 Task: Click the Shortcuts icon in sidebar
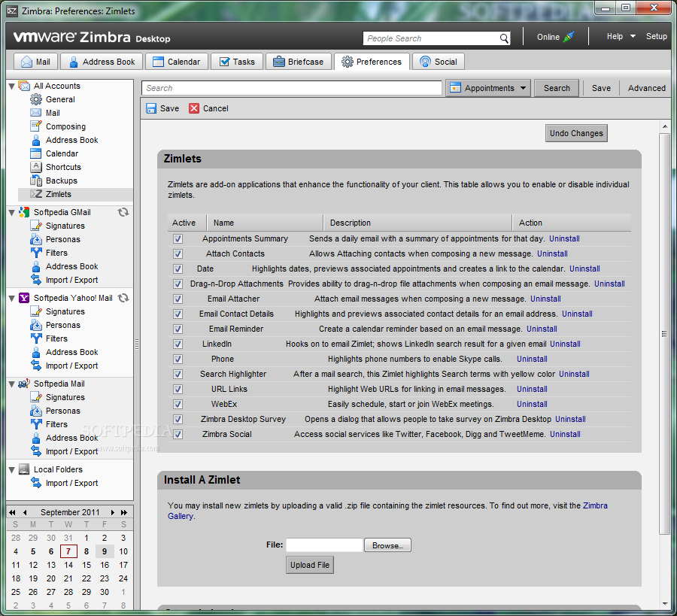pyautogui.click(x=36, y=167)
